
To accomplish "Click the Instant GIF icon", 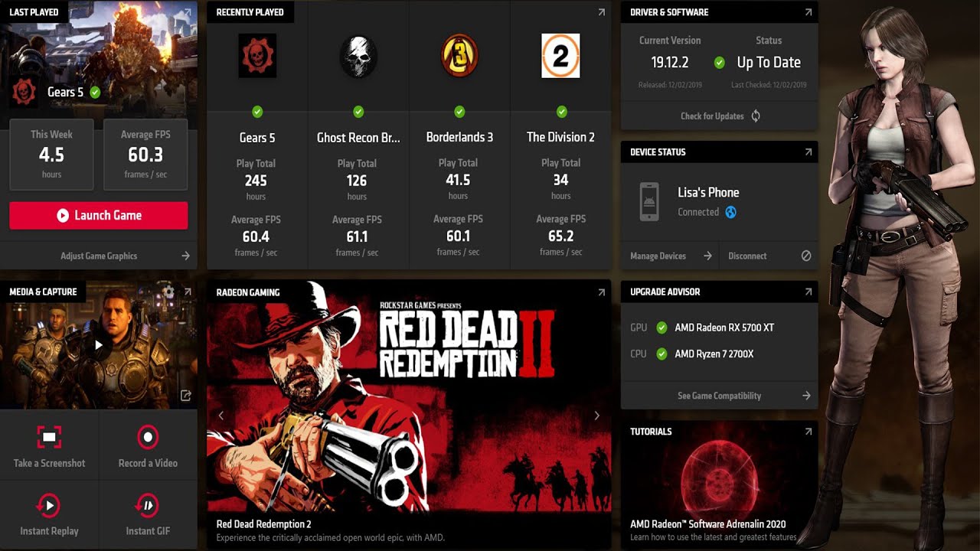I will [148, 505].
